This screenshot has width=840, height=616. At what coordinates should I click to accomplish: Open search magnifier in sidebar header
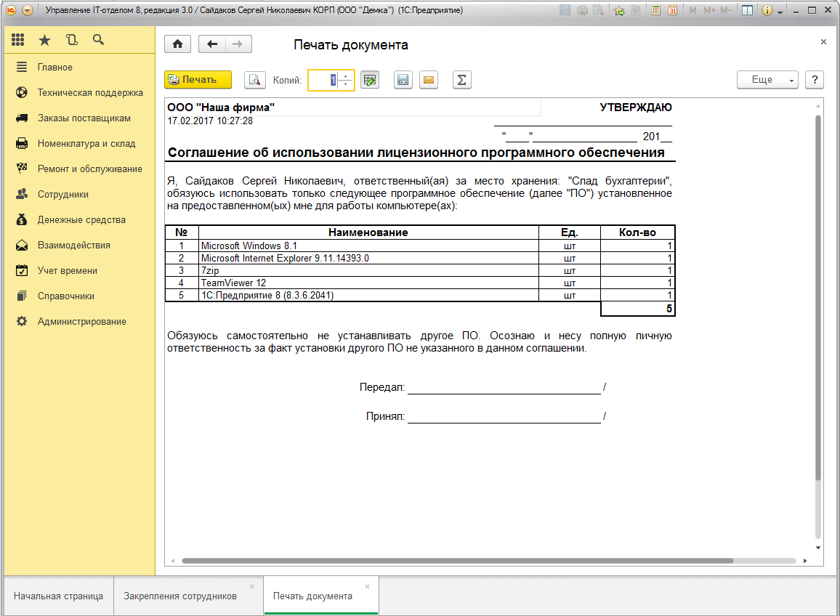[x=98, y=40]
